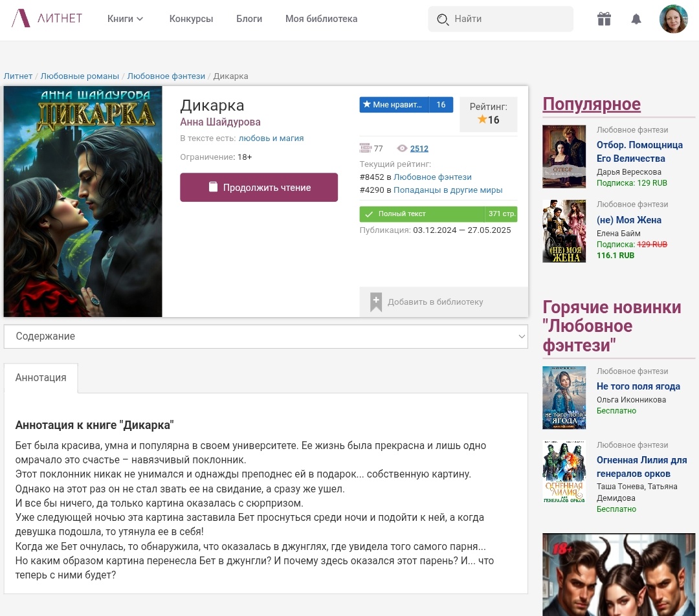Click Подписка: 129 RUB price

[x=632, y=183]
